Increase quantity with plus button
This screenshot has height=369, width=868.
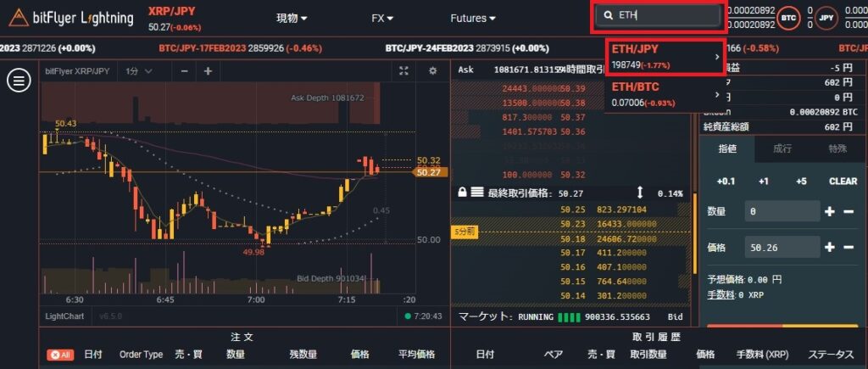[829, 212]
